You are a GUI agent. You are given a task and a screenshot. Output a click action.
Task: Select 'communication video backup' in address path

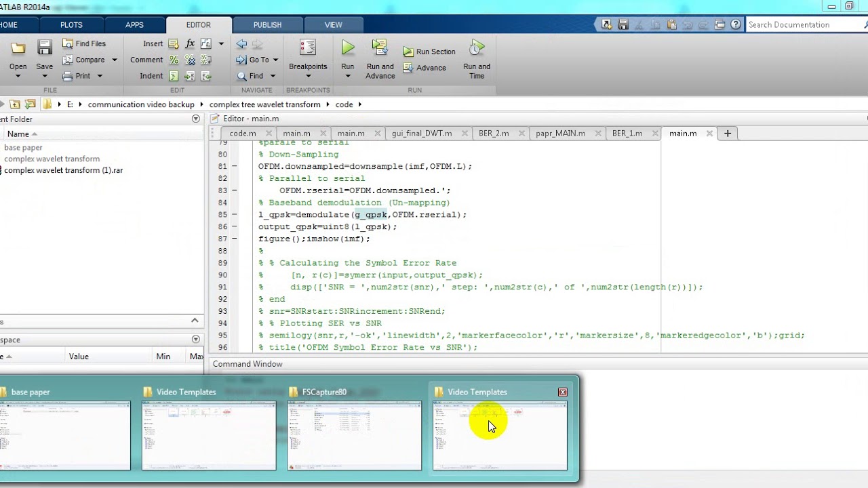[x=141, y=104]
